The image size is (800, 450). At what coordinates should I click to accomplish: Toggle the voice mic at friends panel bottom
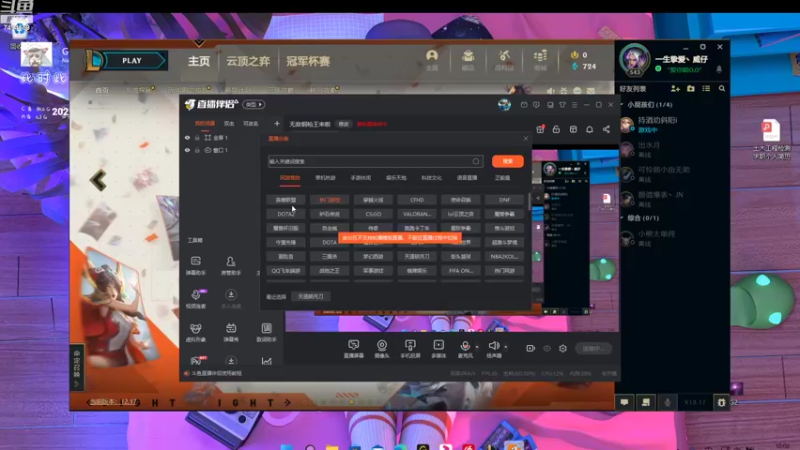click(x=667, y=402)
